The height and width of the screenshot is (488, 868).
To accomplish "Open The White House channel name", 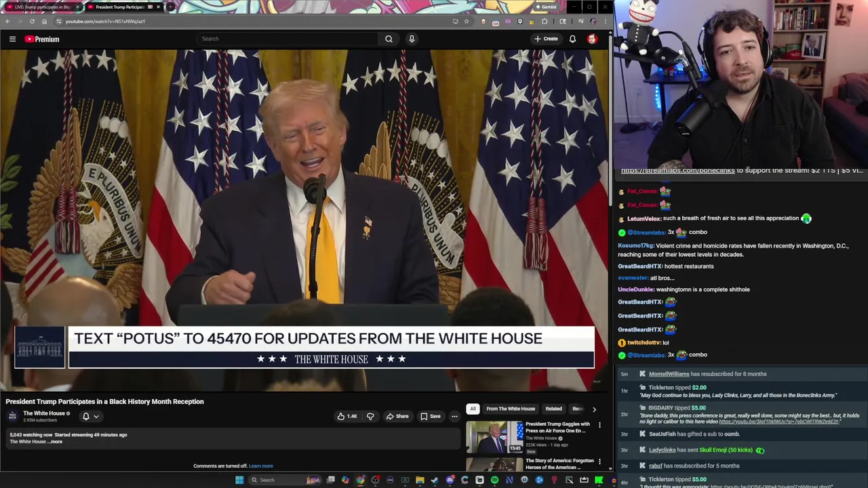I will [x=44, y=413].
